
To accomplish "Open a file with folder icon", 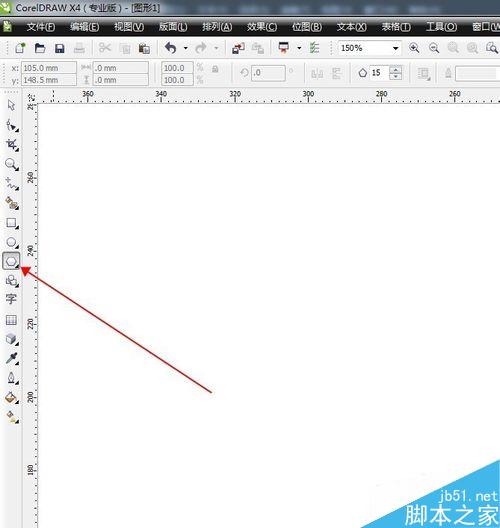I will 40,48.
